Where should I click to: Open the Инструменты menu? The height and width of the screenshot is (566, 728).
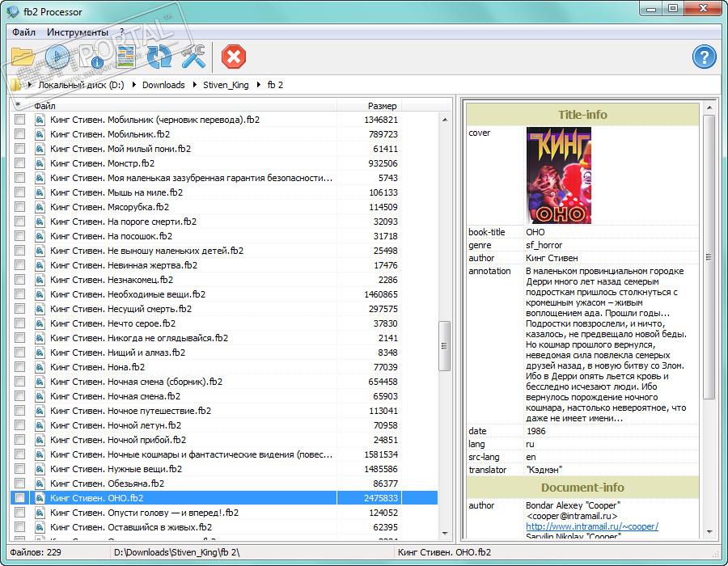[78, 32]
